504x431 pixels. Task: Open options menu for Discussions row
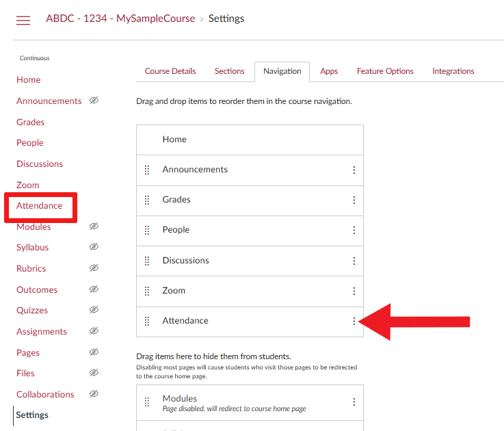click(354, 261)
